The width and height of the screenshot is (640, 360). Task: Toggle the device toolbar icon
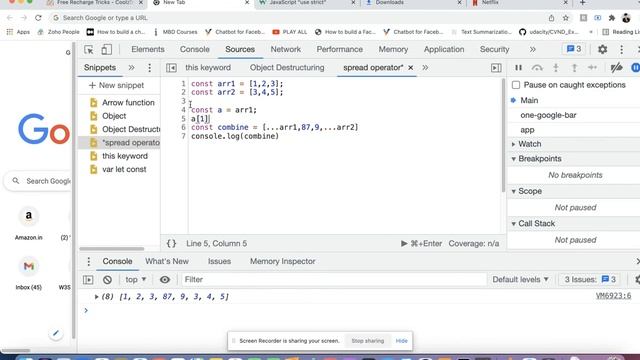pyautogui.click(x=107, y=49)
